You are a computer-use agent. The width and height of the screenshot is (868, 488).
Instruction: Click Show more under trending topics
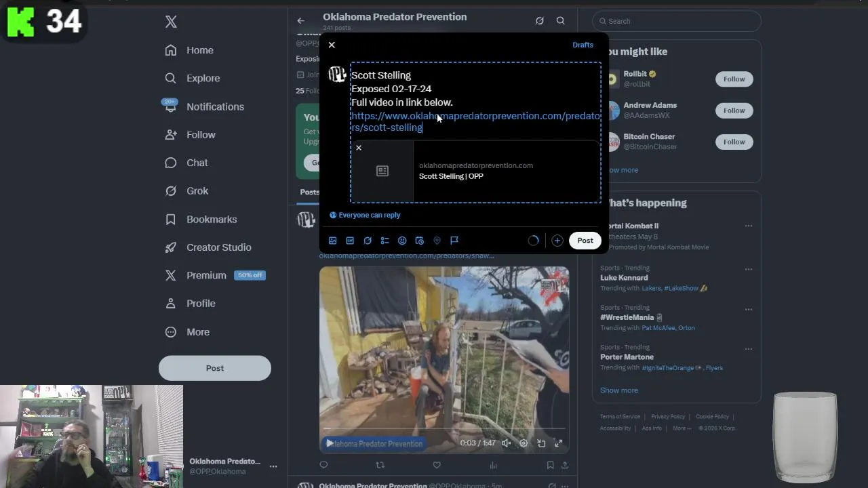pos(619,390)
